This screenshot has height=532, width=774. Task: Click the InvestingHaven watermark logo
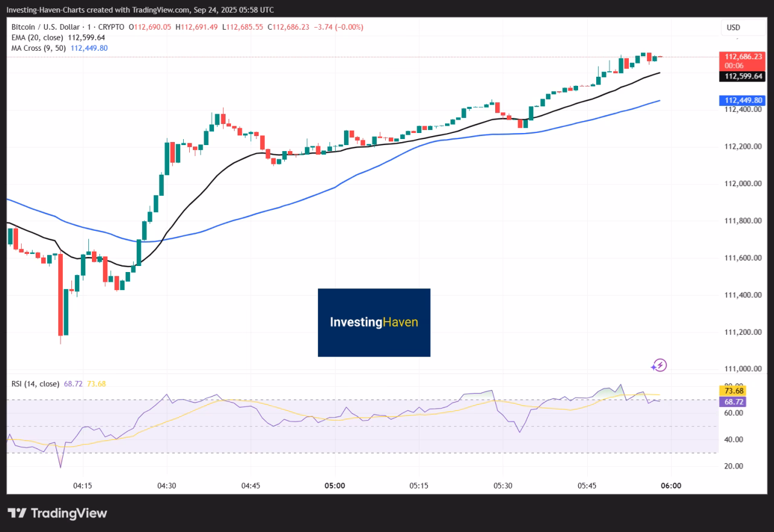tap(374, 322)
